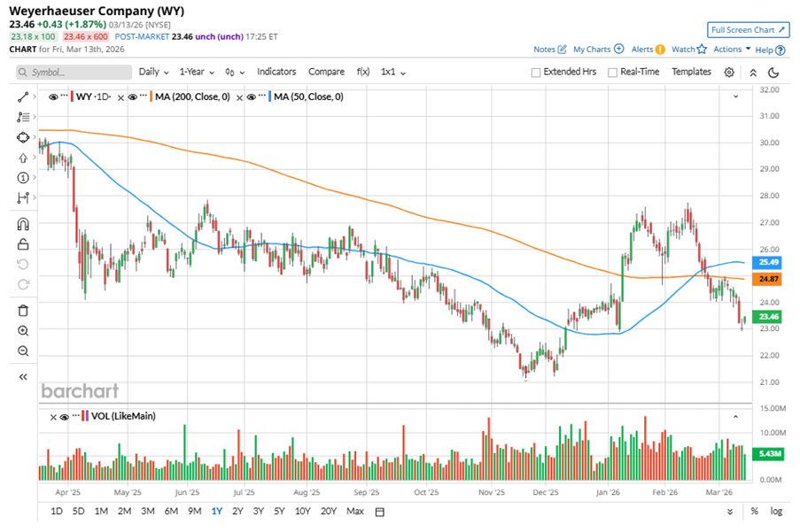Select the measure range tool

point(23,197)
